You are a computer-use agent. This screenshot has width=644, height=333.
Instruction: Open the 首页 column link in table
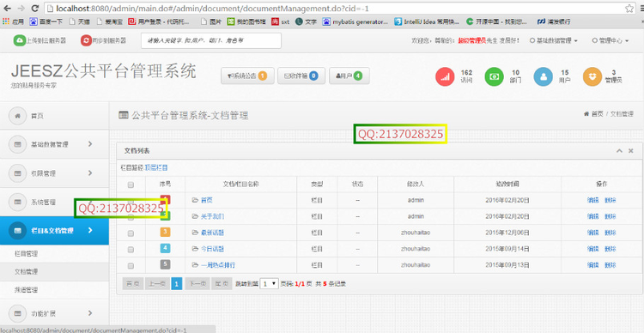coord(207,200)
